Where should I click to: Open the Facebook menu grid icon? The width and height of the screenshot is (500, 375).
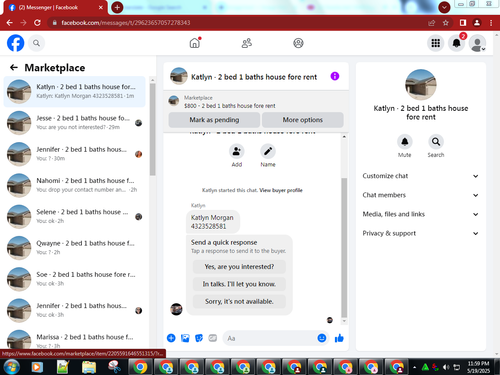435,43
